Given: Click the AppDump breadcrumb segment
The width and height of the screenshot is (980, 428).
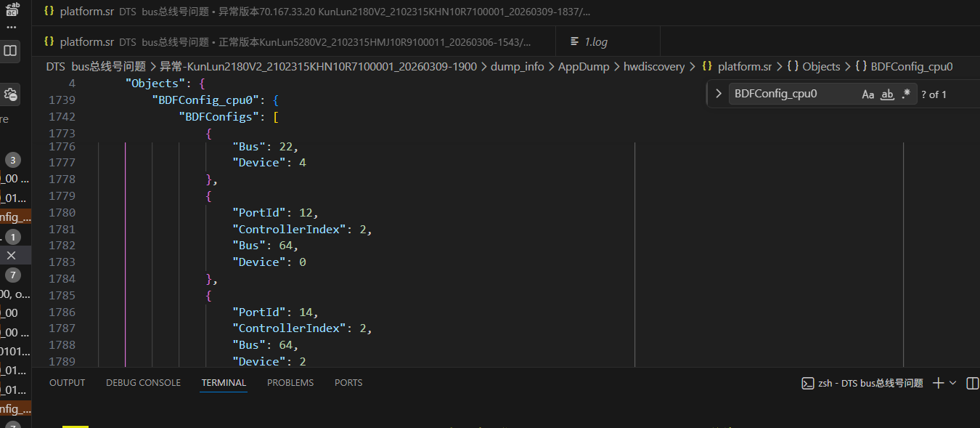Looking at the screenshot, I should pyautogui.click(x=583, y=67).
